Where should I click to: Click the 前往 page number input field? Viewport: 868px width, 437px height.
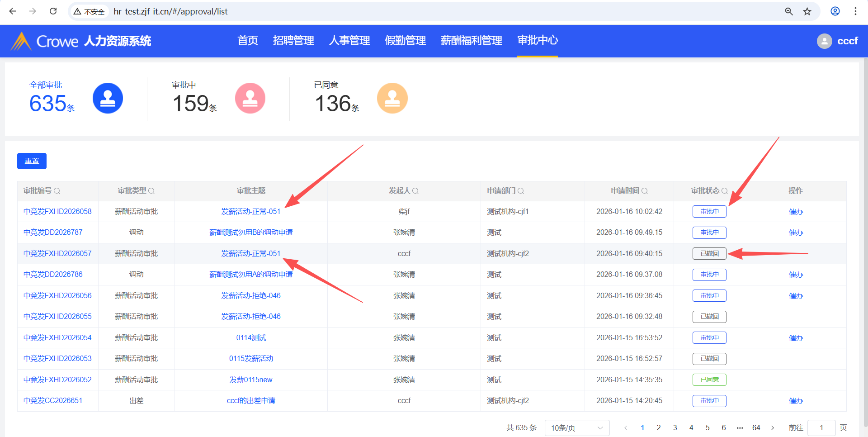tap(821, 428)
